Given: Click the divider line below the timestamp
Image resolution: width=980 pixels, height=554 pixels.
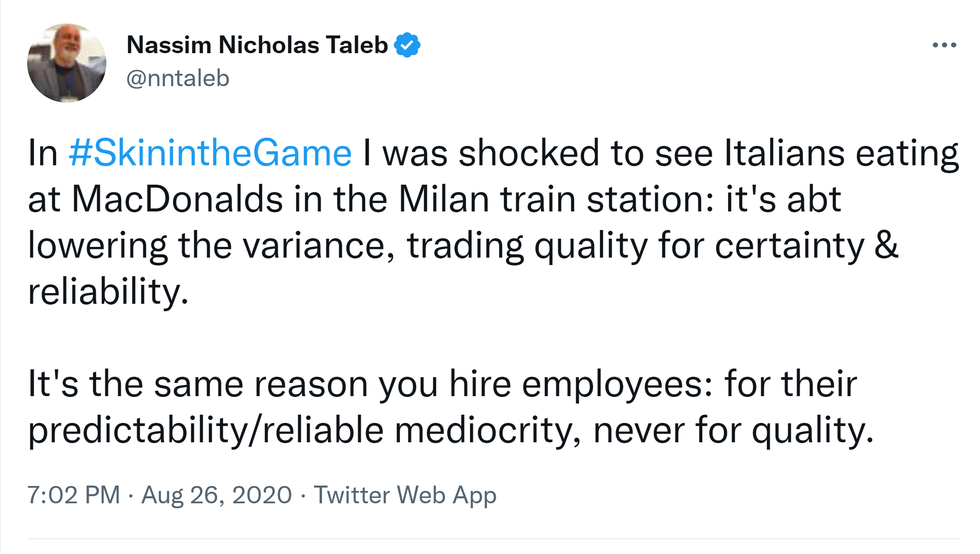Looking at the screenshot, I should point(493,538).
